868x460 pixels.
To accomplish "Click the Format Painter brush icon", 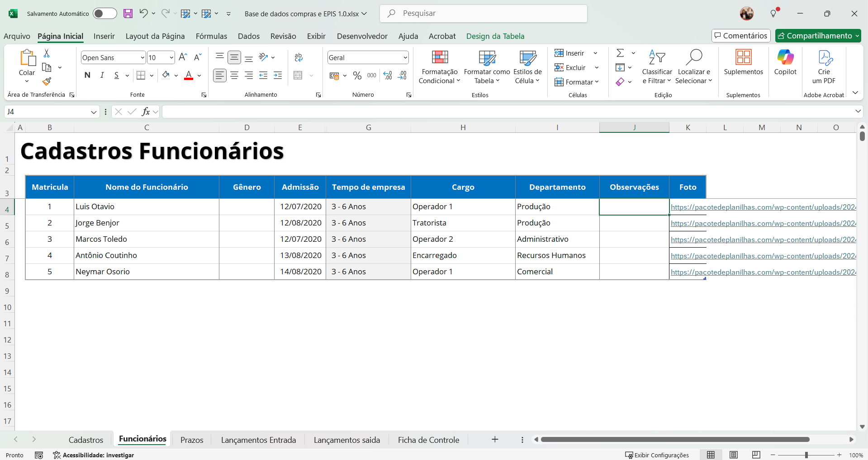I will [x=47, y=82].
